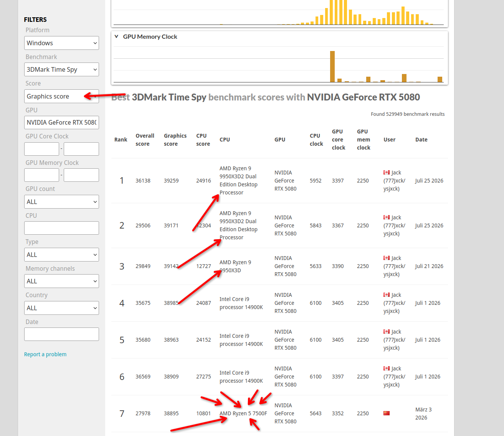Click the Canada flag in rank 5 row
The height and width of the screenshot is (436, 504).
(x=387, y=332)
